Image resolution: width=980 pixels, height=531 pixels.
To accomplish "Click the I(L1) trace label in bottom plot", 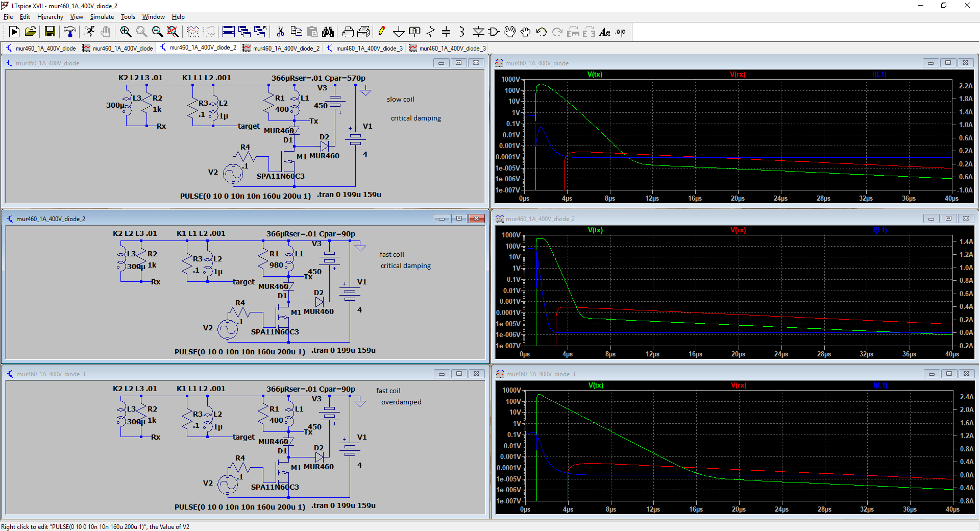I will click(x=880, y=385).
